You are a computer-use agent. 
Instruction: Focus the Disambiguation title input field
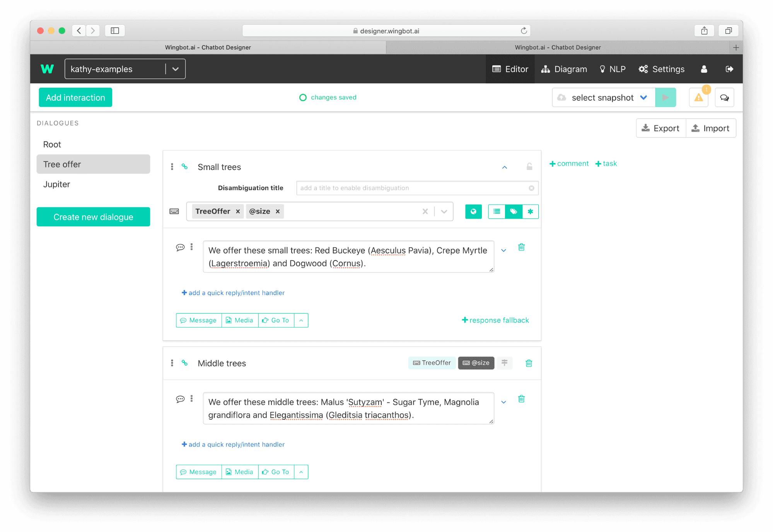(x=417, y=188)
